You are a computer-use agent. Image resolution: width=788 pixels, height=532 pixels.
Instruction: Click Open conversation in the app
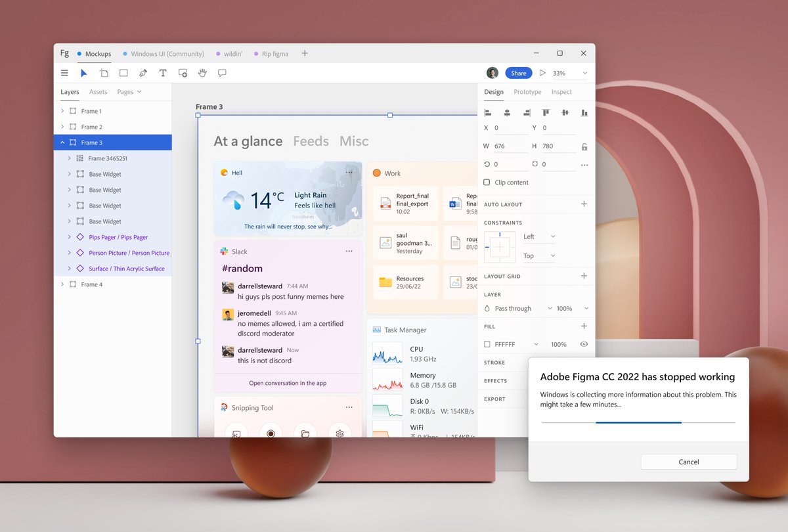[288, 383]
